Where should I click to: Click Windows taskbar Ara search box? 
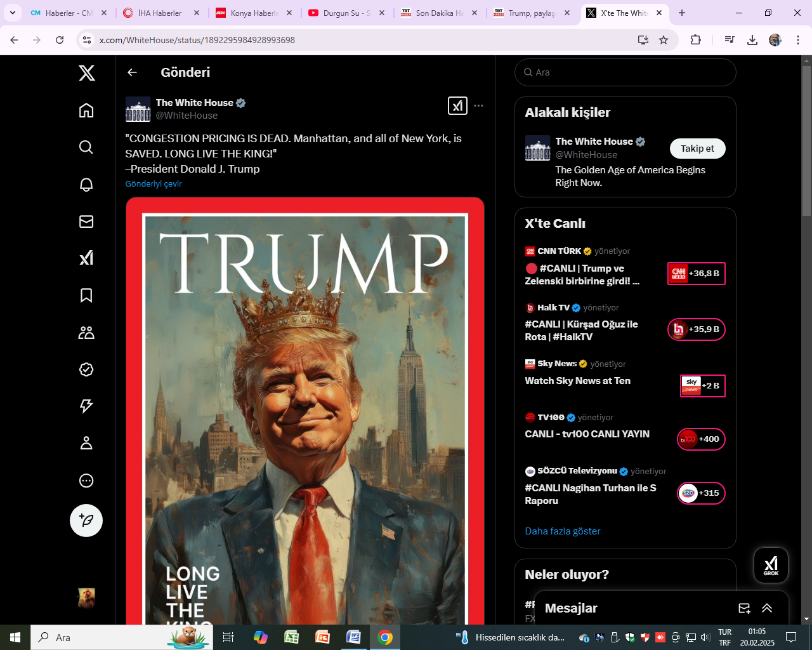click(x=122, y=637)
